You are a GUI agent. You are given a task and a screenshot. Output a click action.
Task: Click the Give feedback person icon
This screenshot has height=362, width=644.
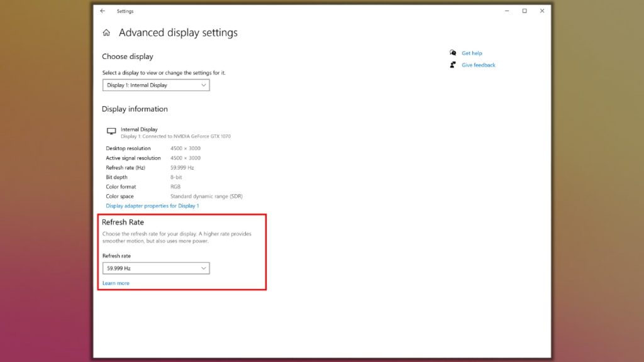click(453, 65)
